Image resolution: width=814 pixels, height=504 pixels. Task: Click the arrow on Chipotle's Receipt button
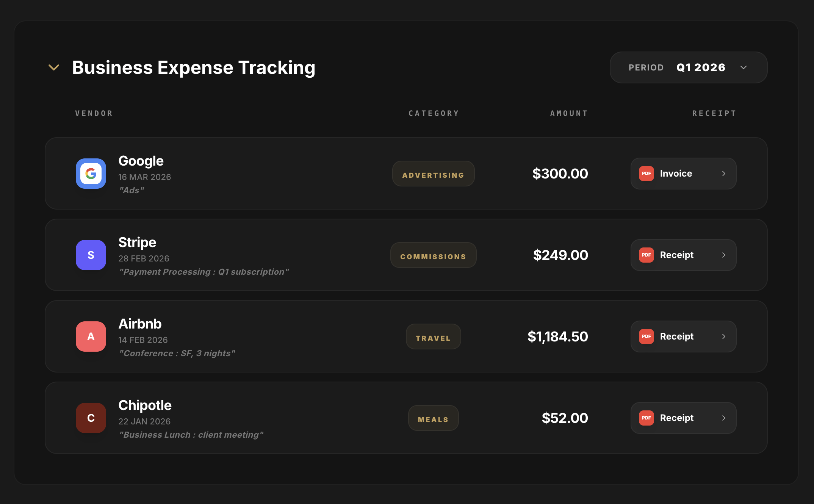pyautogui.click(x=724, y=418)
